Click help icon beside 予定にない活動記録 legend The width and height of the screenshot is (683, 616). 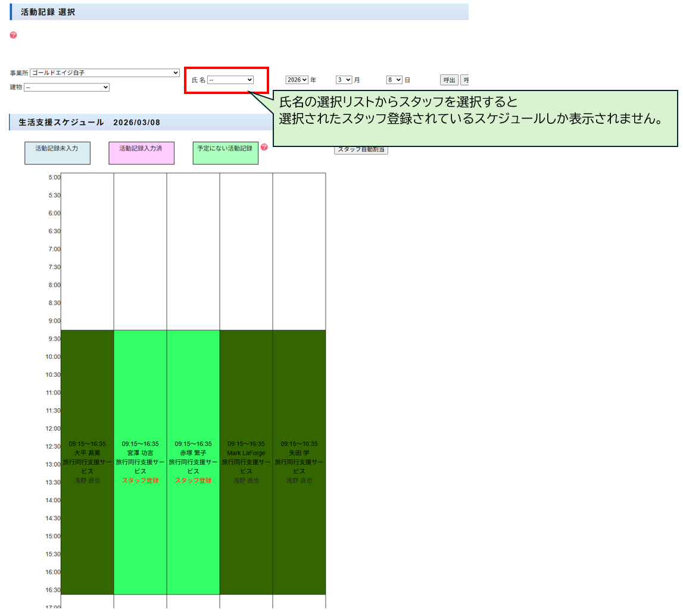264,147
